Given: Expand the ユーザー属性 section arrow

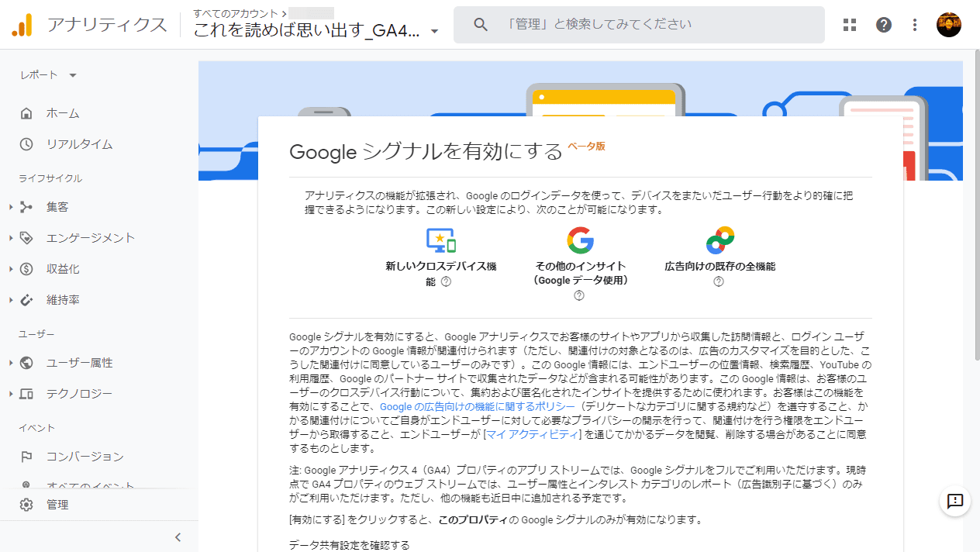Looking at the screenshot, I should (x=11, y=363).
